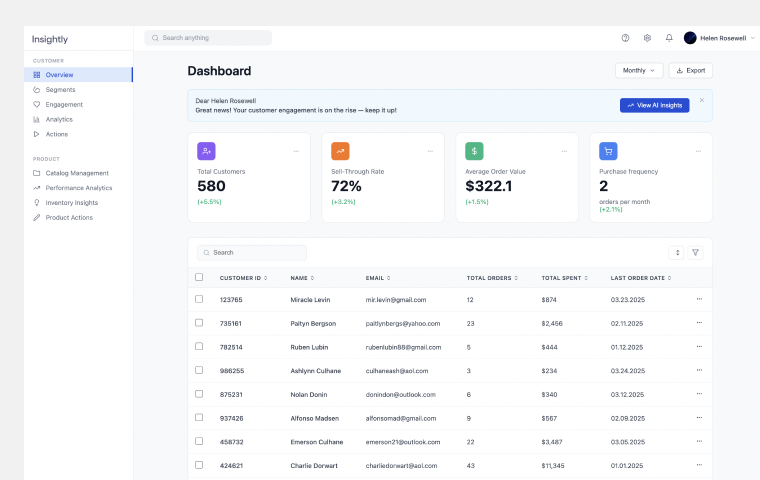
Task: Click the table sort arrows icon
Action: pyautogui.click(x=677, y=253)
